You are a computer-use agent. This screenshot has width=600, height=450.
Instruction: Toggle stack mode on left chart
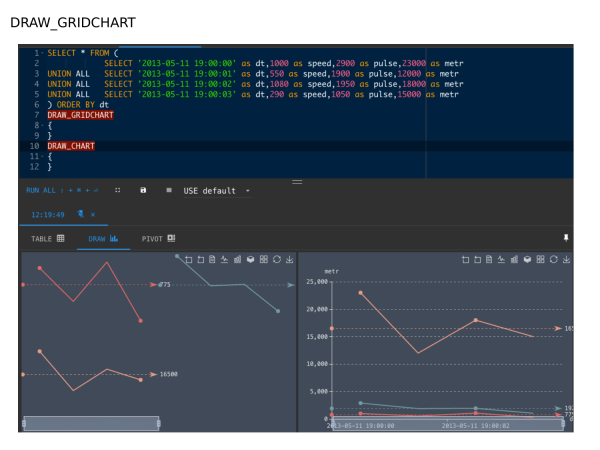(x=251, y=260)
